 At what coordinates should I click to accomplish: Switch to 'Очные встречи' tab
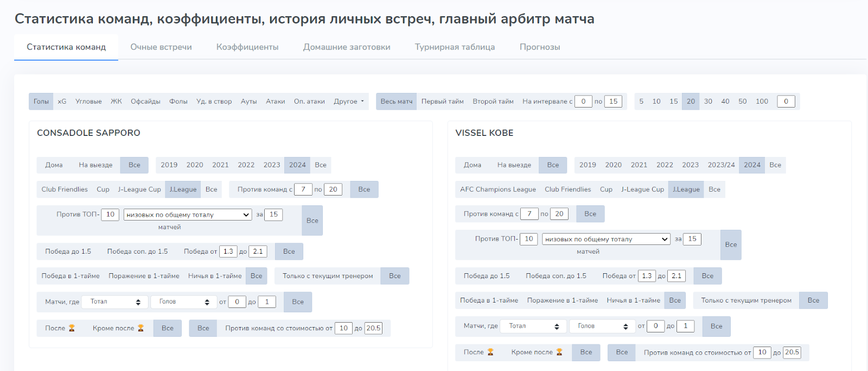[x=161, y=47]
